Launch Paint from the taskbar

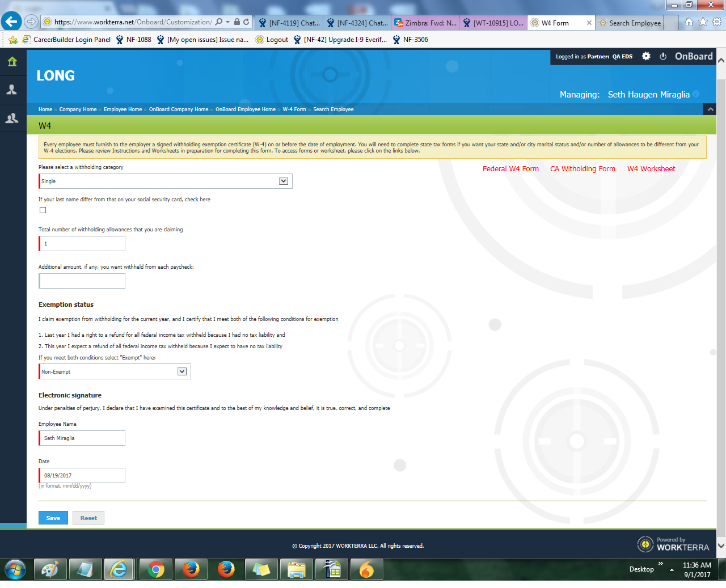click(50, 569)
